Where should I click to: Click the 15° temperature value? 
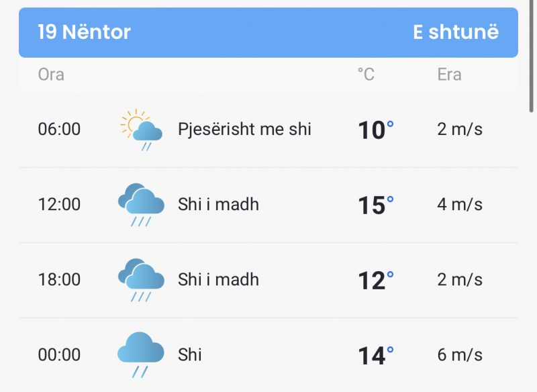pyautogui.click(x=376, y=205)
